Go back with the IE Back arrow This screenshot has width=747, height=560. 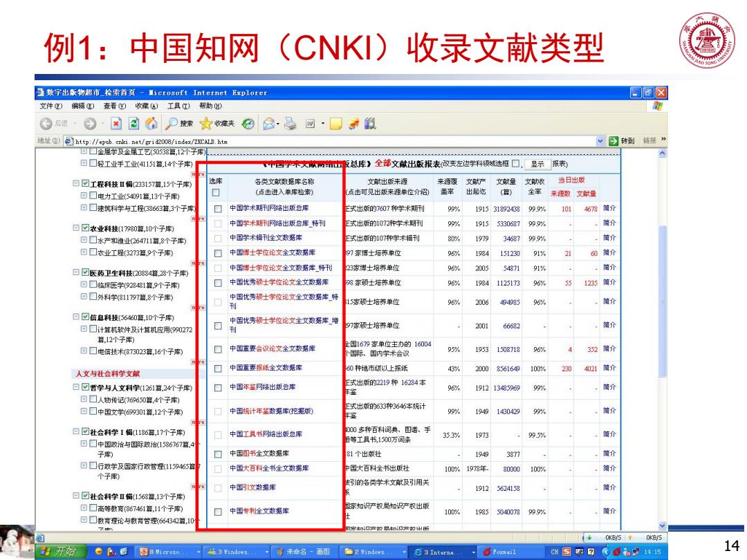tap(46, 124)
